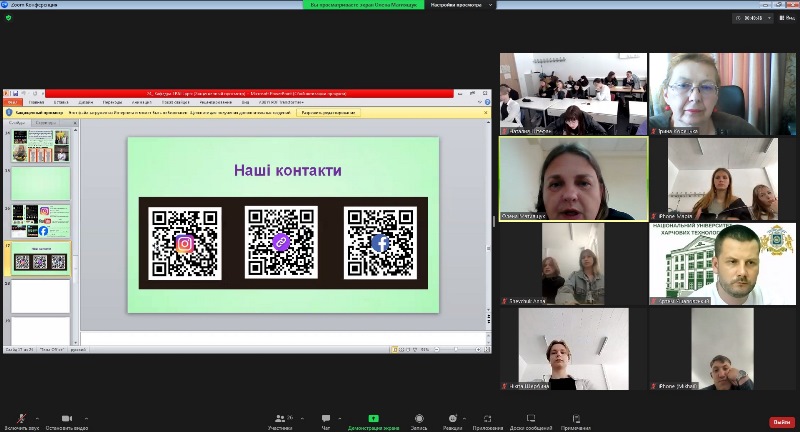The width and height of the screenshot is (800, 432).
Task: Select university background participant video tile
Action: click(722, 264)
